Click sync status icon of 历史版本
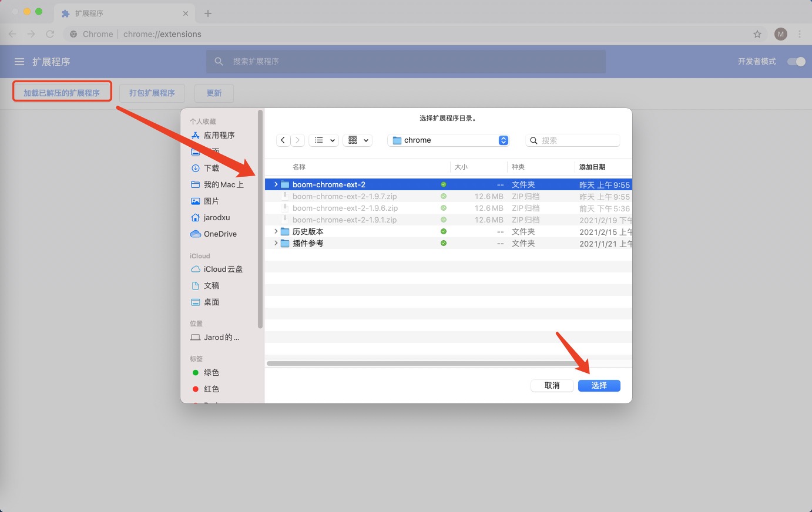 pos(444,231)
